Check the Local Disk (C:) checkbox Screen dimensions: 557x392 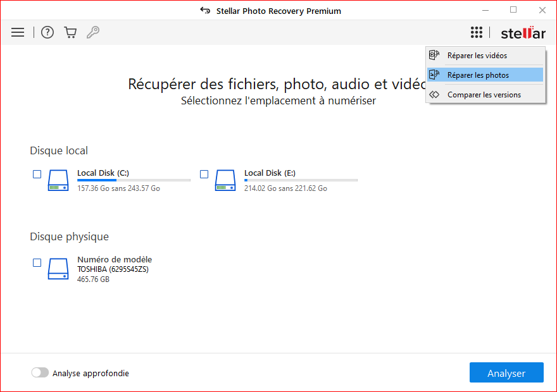[x=37, y=174]
